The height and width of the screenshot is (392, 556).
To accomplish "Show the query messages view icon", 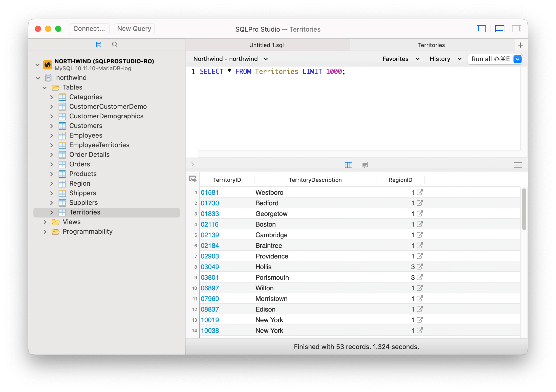I will pos(365,165).
